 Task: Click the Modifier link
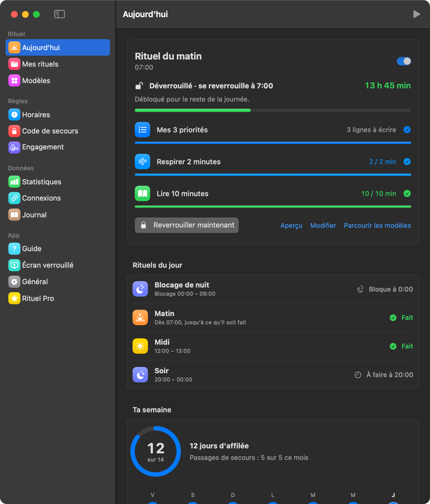click(323, 225)
